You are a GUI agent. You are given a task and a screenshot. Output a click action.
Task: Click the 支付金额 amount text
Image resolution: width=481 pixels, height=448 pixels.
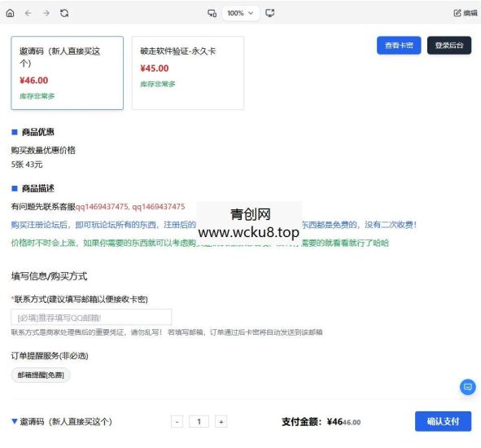[321, 422]
